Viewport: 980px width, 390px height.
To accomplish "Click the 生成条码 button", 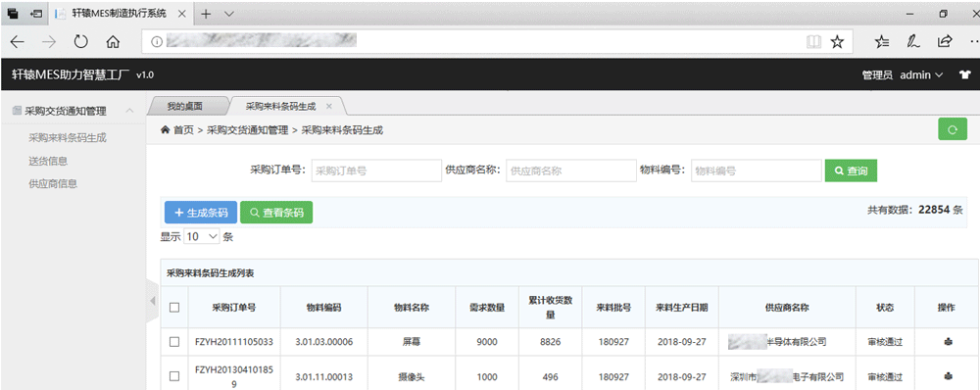I will coord(201,213).
